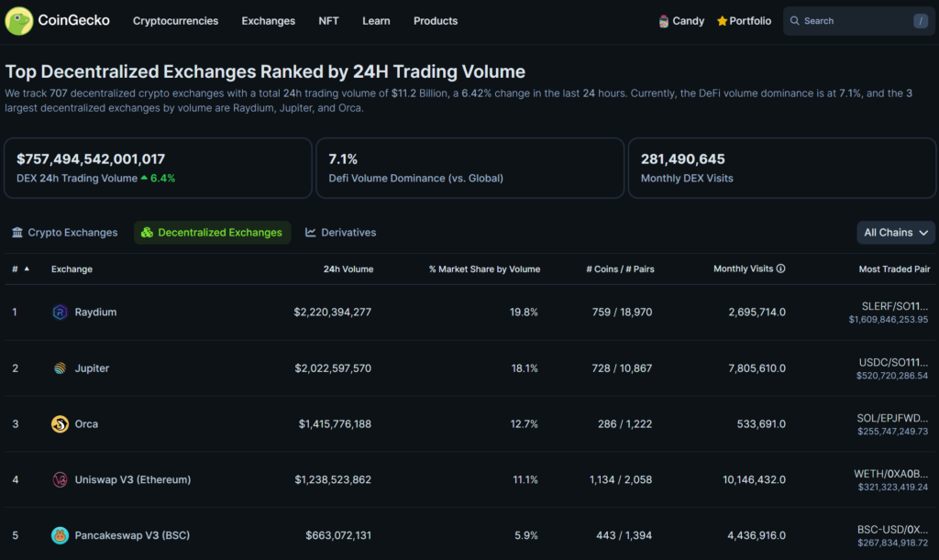Open the Jupiter exchange page
The height and width of the screenshot is (560, 939).
92,368
